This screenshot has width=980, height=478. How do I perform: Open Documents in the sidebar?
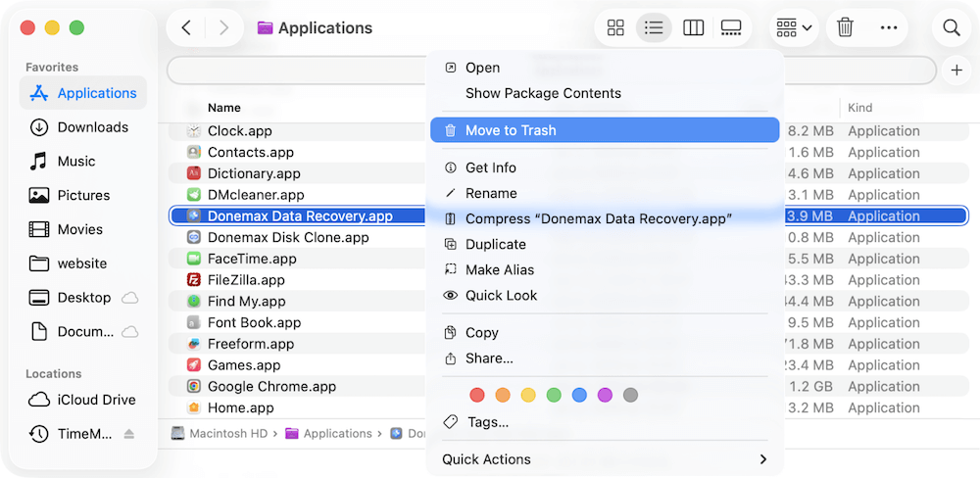pyautogui.click(x=83, y=332)
